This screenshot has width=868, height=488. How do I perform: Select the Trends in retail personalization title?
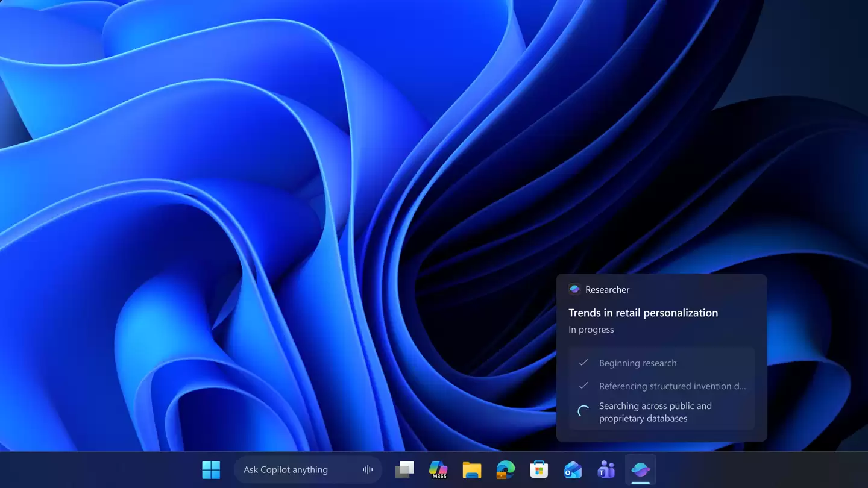pyautogui.click(x=643, y=313)
